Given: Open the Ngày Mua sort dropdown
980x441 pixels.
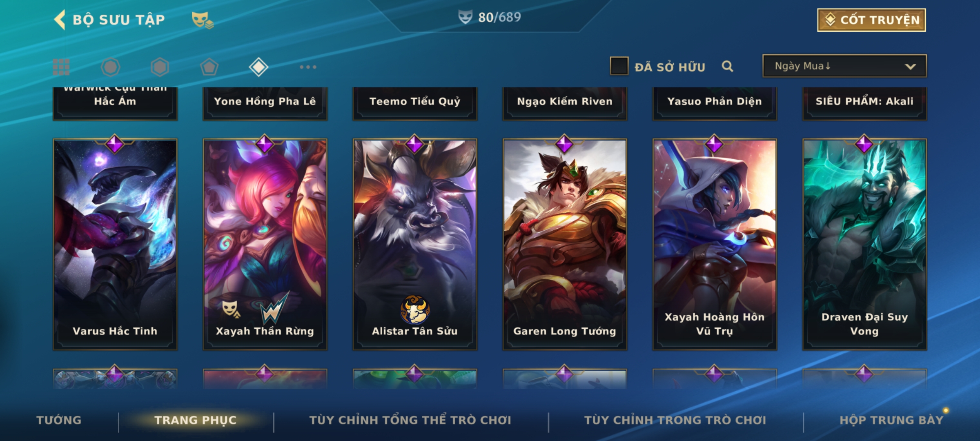Looking at the screenshot, I should coord(844,66).
